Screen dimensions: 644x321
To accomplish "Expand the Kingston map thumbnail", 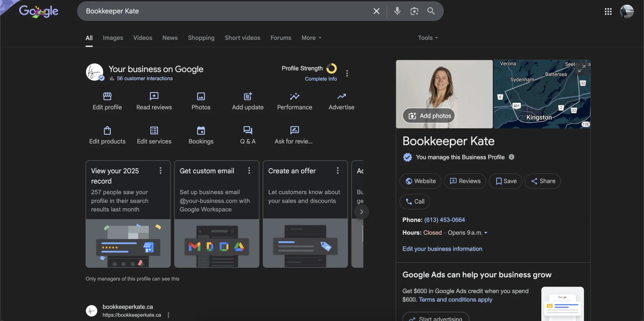I will click(x=582, y=68).
